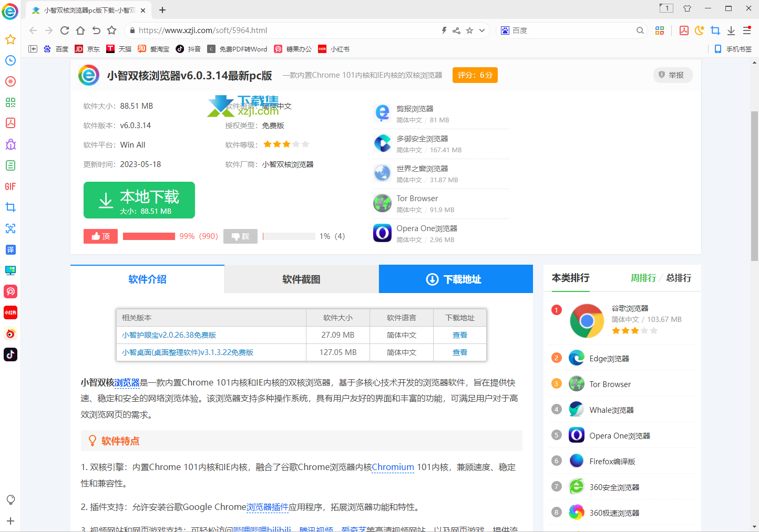Open the 谷歌浏览器 Chrome thumbnail in ranking
759x532 pixels.
pos(587,320)
